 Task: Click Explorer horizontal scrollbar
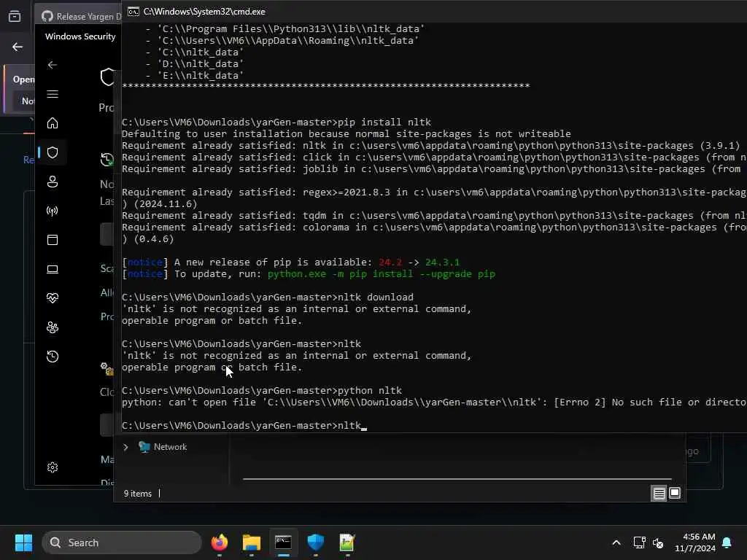coord(457,479)
